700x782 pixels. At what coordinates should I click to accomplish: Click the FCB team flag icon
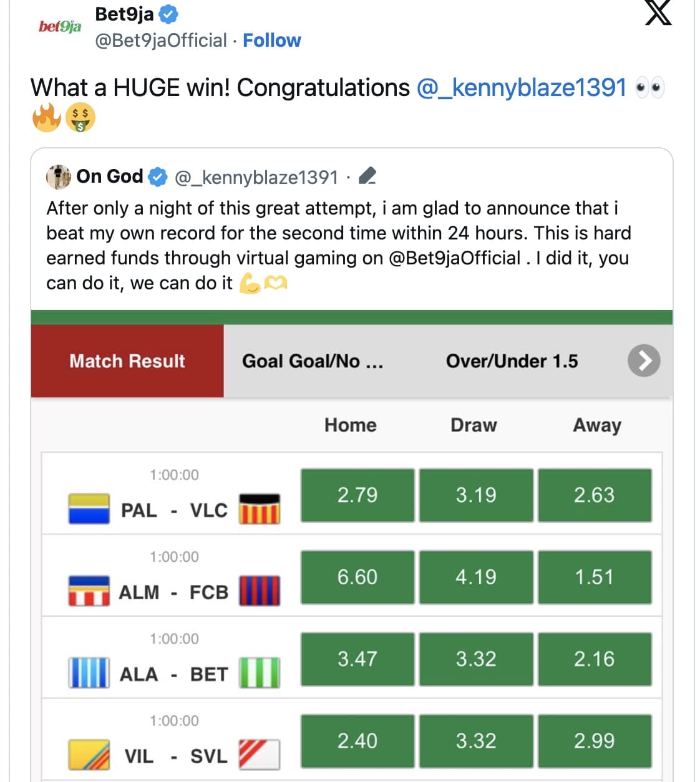(x=260, y=591)
